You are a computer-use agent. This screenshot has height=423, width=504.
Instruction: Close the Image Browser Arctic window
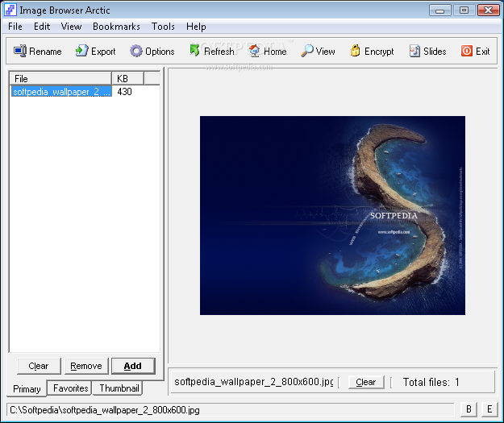(488, 10)
